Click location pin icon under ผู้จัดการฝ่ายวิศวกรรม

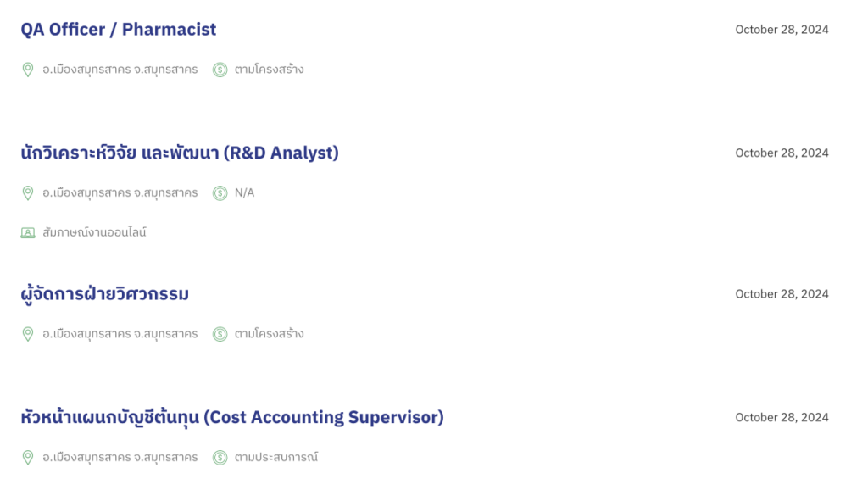point(27,334)
